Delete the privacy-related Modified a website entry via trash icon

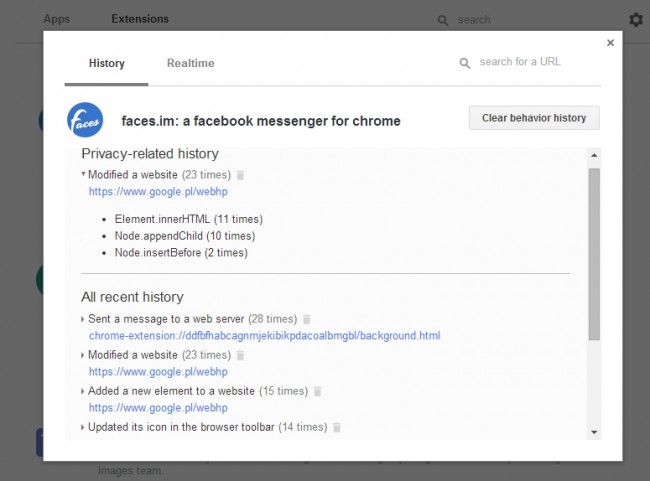pyautogui.click(x=240, y=175)
